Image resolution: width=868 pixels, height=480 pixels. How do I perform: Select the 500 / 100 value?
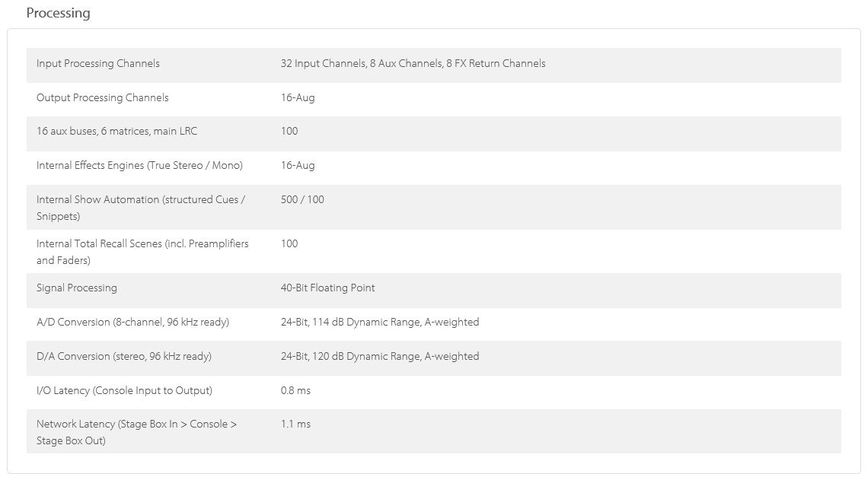pos(302,199)
